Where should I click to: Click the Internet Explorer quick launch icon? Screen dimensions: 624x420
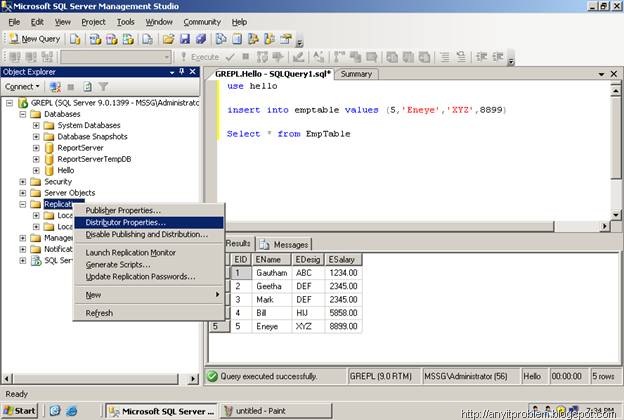pos(72,410)
